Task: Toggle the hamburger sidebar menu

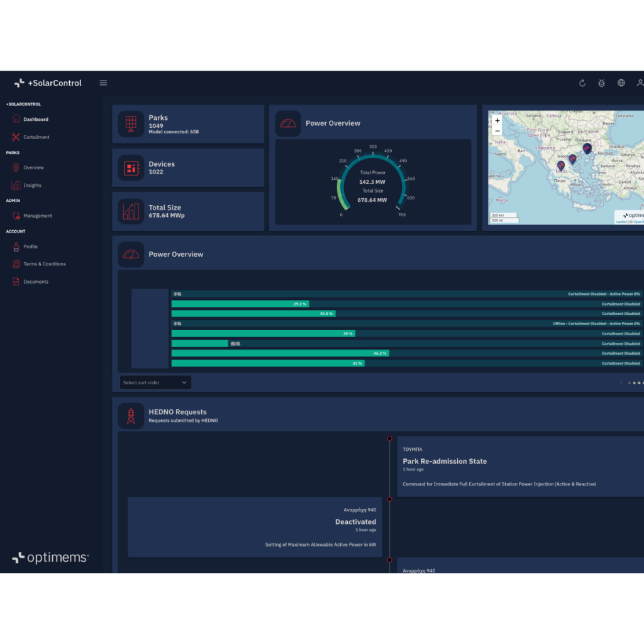Action: click(104, 83)
